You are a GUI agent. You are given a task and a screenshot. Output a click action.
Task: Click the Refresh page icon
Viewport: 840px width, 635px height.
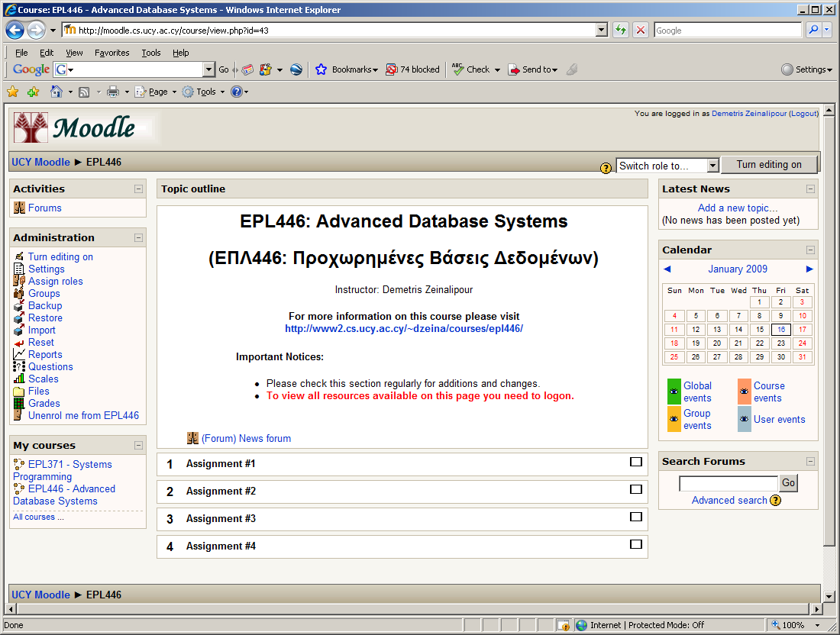coord(621,30)
